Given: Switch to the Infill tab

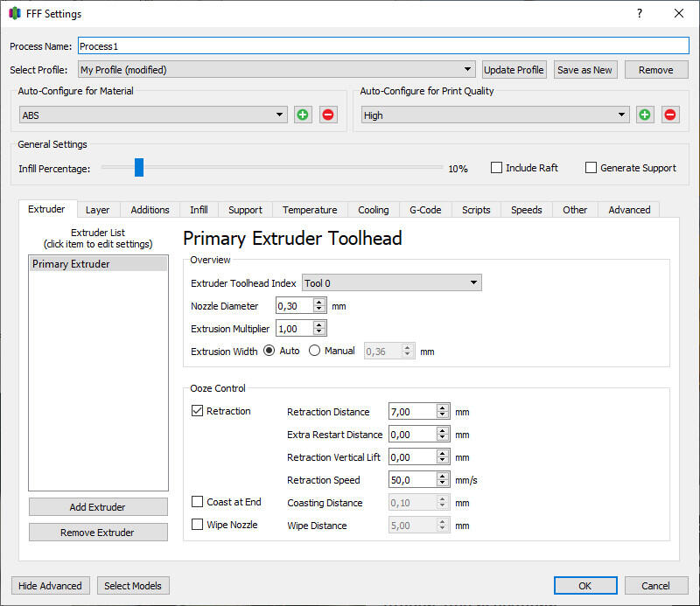Looking at the screenshot, I should (199, 210).
